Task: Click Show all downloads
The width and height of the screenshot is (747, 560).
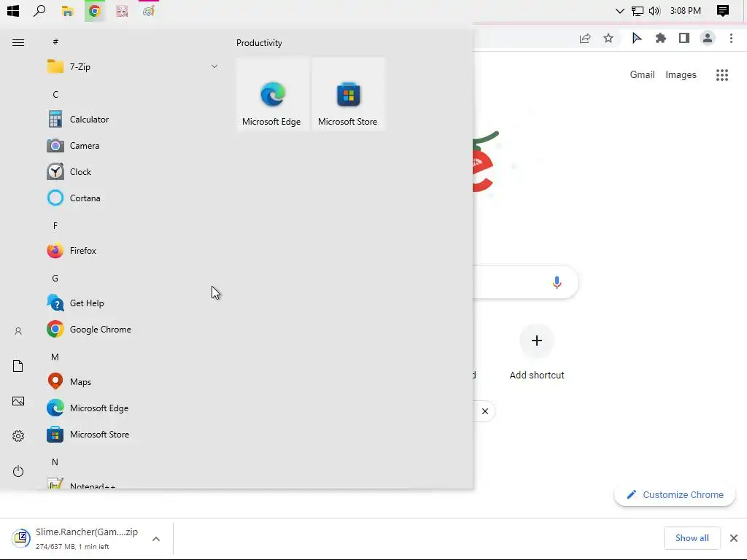Action: pos(692,538)
